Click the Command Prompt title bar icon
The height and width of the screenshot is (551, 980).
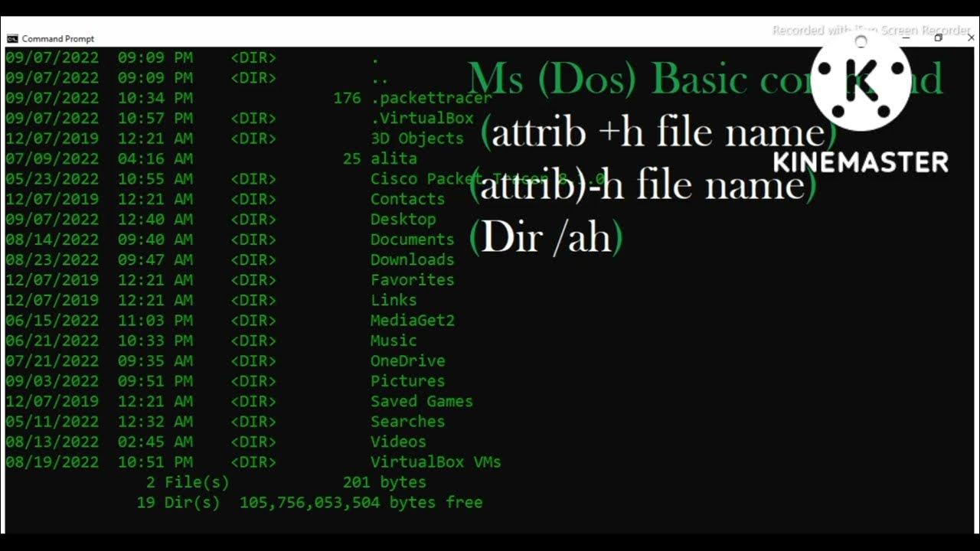pyautogui.click(x=12, y=38)
